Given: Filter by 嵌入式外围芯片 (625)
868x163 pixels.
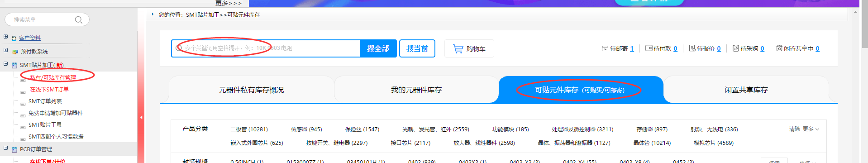Looking at the screenshot, I should tap(257, 143).
